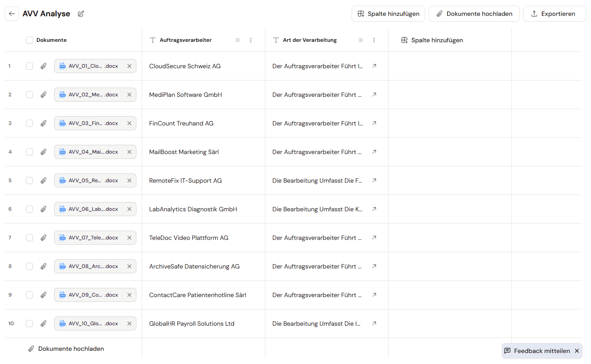Click Dokumente hochladen in the top toolbar
591x364 pixels.
tap(474, 14)
